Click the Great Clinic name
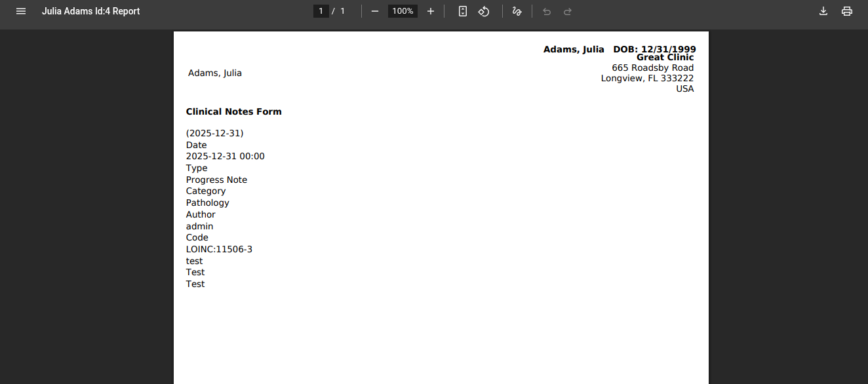The width and height of the screenshot is (868, 384). [x=665, y=58]
